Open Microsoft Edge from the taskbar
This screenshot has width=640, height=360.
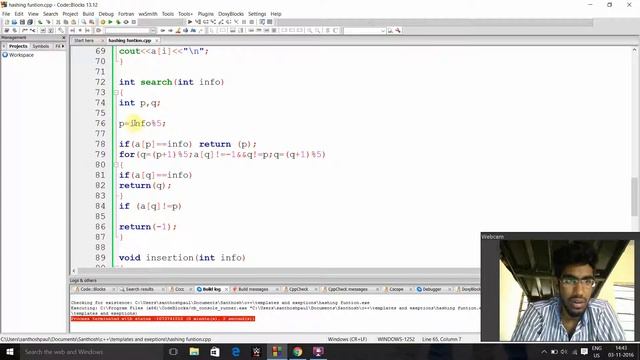click(236, 351)
